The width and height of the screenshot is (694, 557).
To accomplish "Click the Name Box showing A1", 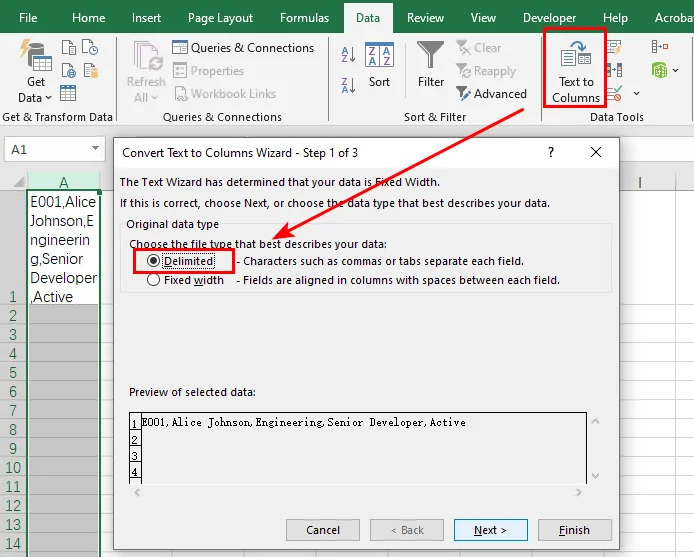I will pyautogui.click(x=55, y=149).
